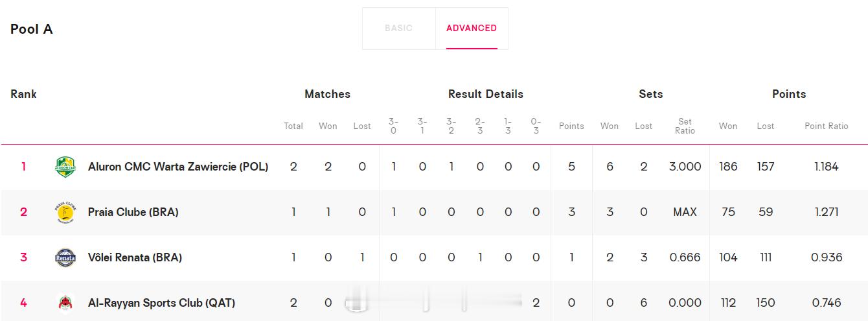868x321 pixels.
Task: Open Praia Clube (BRA) team name
Action: [x=133, y=212]
